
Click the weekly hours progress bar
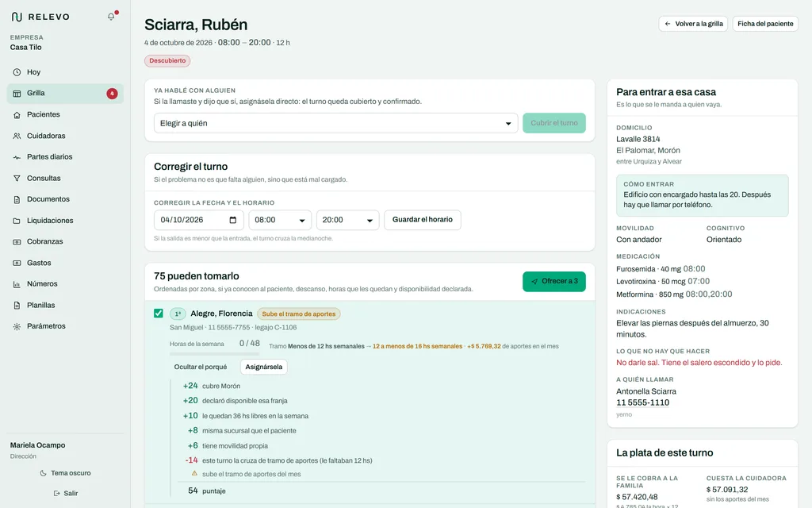(214, 354)
